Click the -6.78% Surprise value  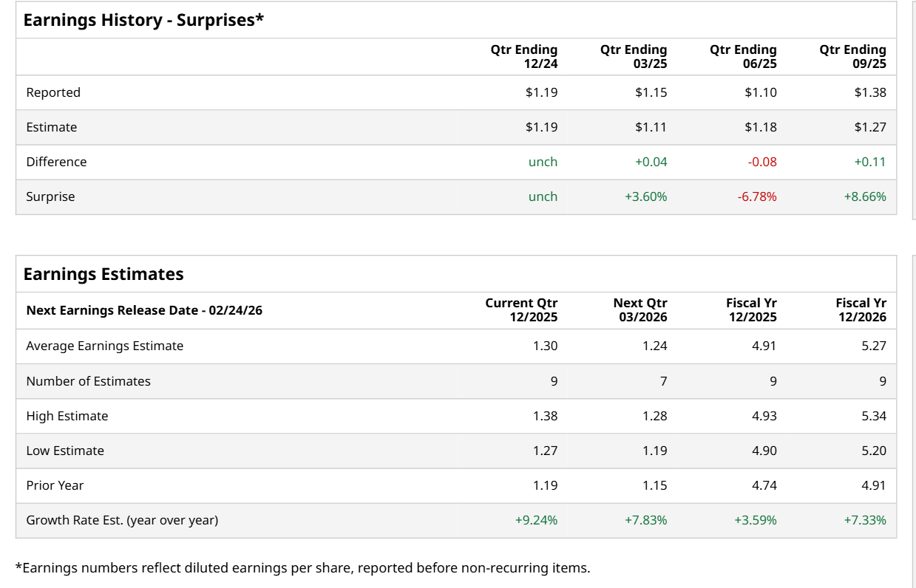tap(757, 196)
